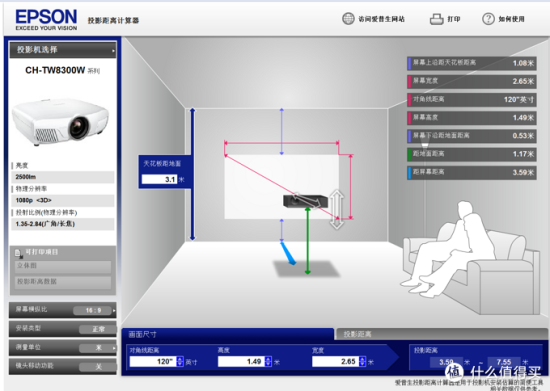This screenshot has height=391, width=550.
Task: Click the printer icon in header
Action: point(437,19)
